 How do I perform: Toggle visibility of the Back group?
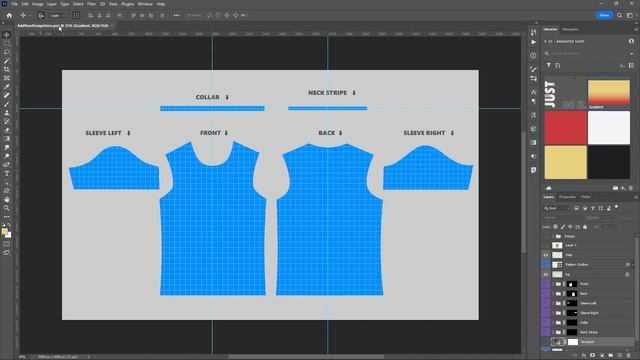point(546,293)
